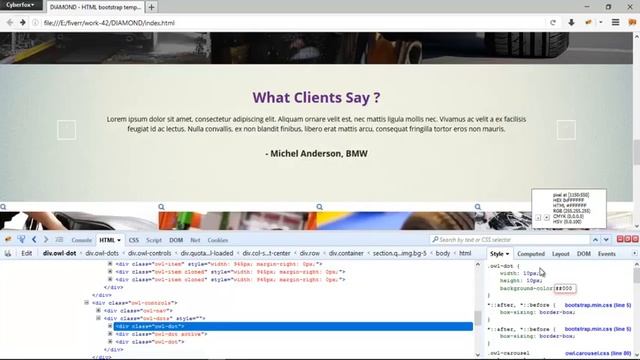Screen dimensions: 640x360
Task: Open the Style side panel dropdown
Action: pos(507,254)
